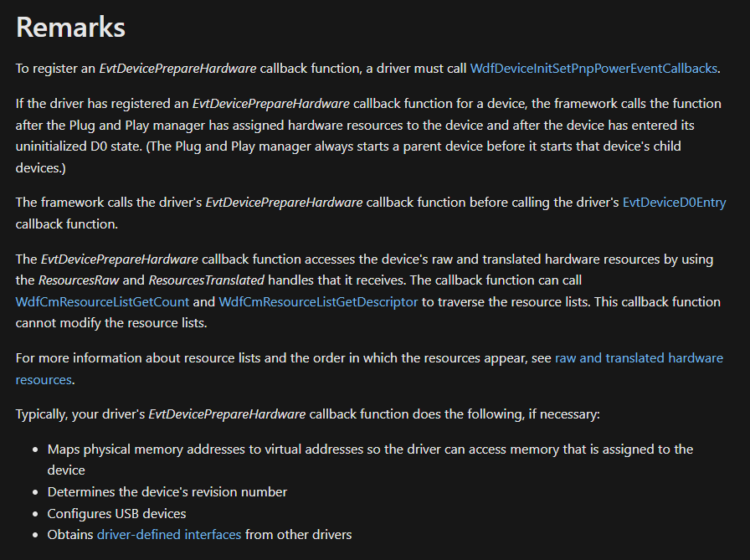The image size is (750, 560).
Task: Select the "Determines the device's revision number" bullet
Action: [167, 491]
